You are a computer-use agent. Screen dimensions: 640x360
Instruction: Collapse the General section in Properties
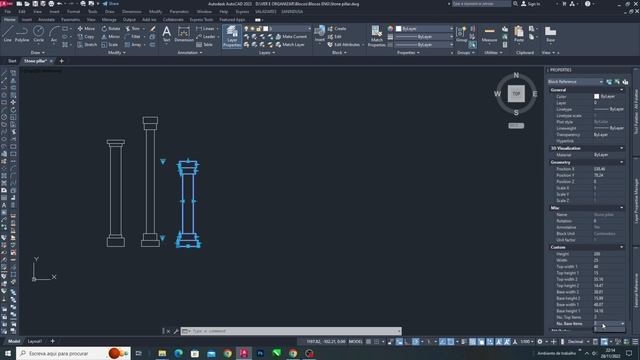click(x=622, y=90)
